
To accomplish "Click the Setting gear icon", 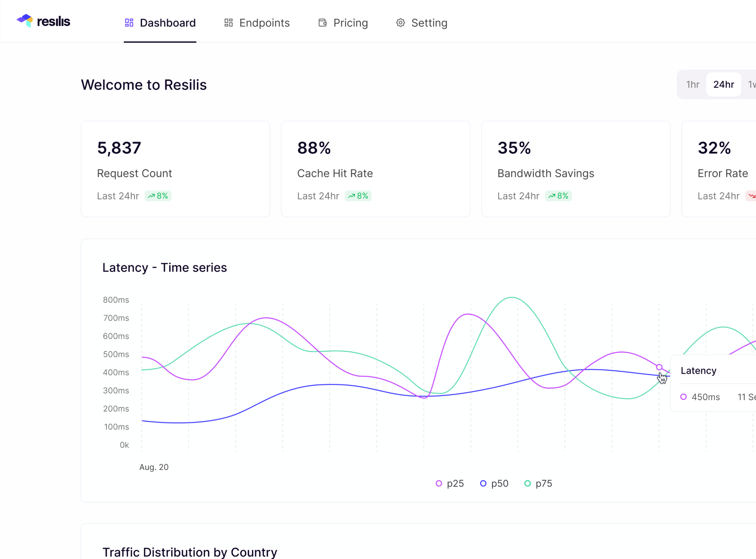I will coord(400,23).
